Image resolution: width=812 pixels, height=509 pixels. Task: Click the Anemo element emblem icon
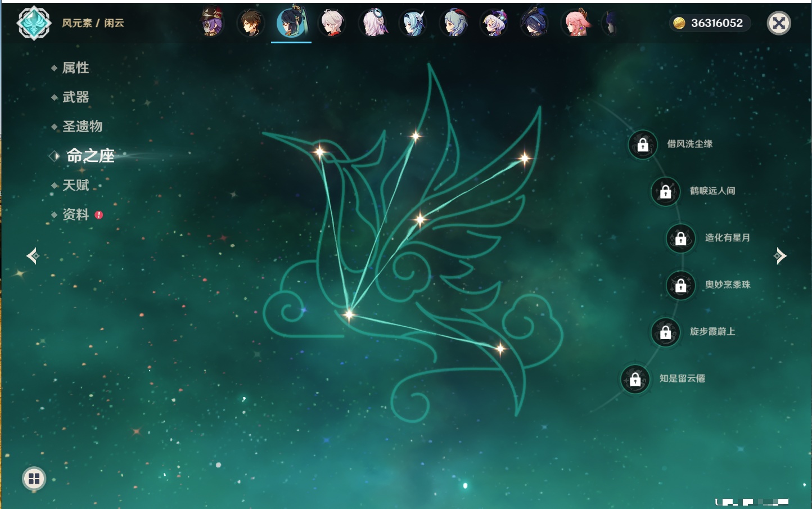(34, 23)
